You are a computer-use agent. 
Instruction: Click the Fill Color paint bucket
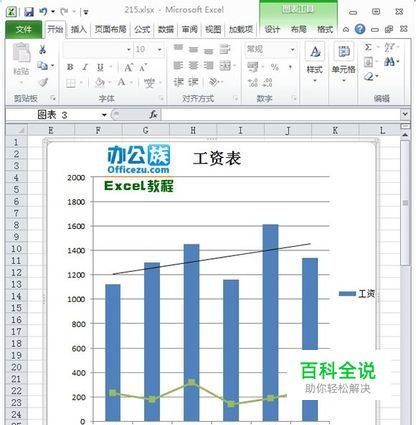coord(99,82)
